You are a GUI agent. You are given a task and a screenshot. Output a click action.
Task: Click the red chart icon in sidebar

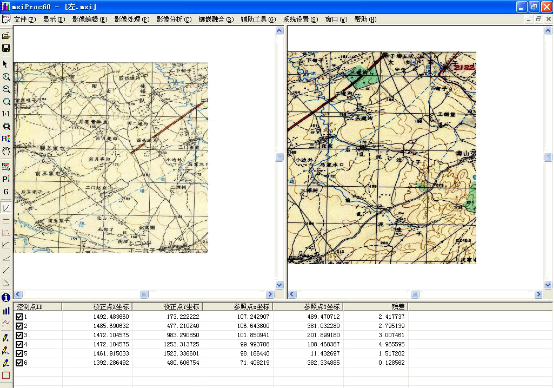(x=6, y=233)
